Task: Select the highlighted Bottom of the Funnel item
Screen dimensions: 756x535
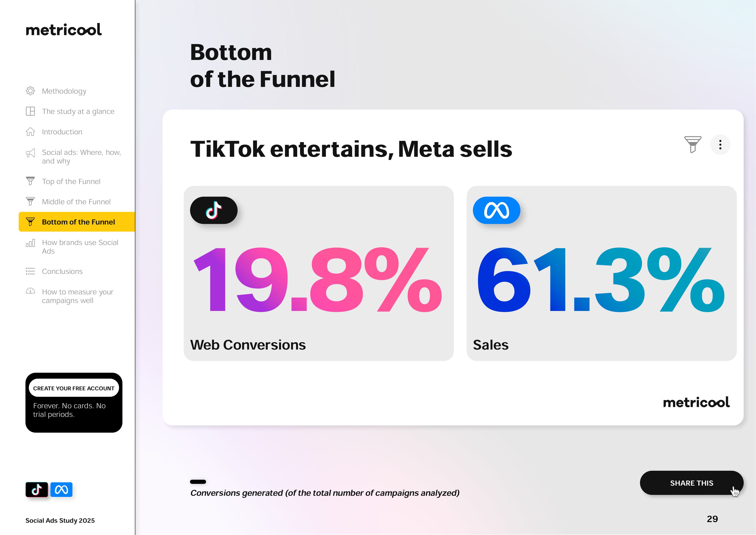Action: coord(78,222)
